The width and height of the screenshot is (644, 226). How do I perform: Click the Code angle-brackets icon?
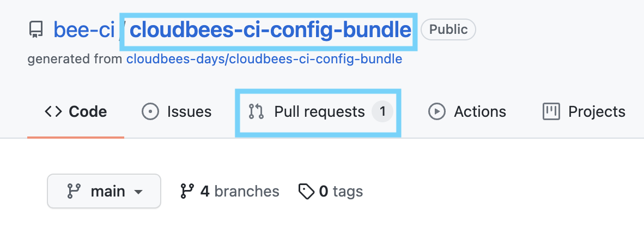coord(53,112)
